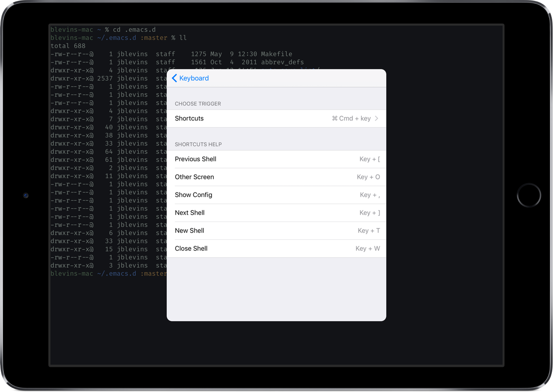Click the 'Key + ,' shortcut value
The image size is (553, 392).
pos(370,195)
